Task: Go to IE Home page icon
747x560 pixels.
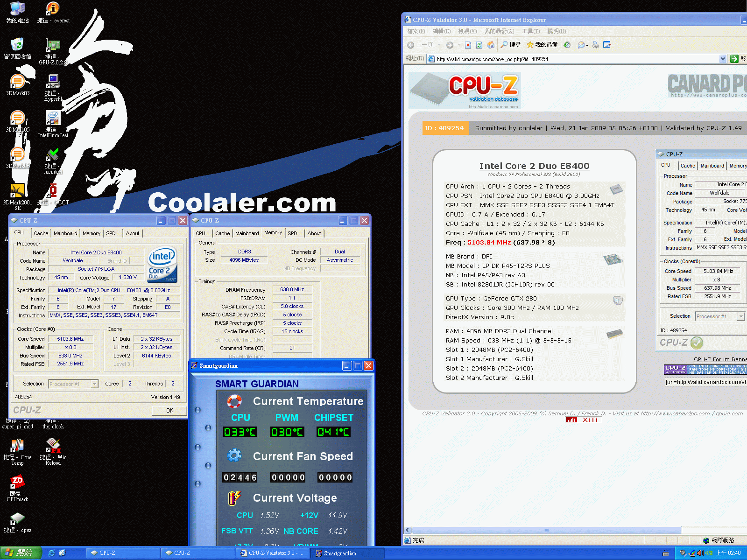Action: click(x=491, y=45)
